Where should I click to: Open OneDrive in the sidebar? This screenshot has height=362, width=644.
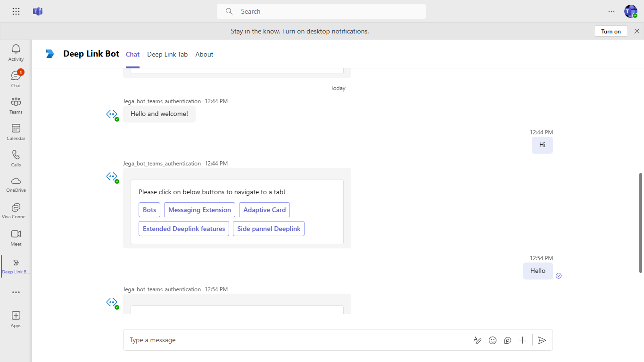[x=16, y=185]
